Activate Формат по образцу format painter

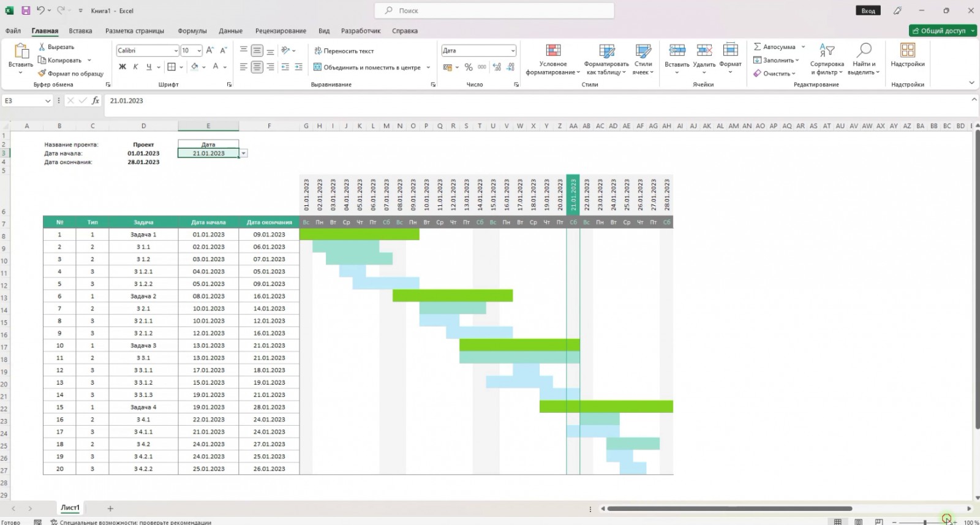[71, 74]
